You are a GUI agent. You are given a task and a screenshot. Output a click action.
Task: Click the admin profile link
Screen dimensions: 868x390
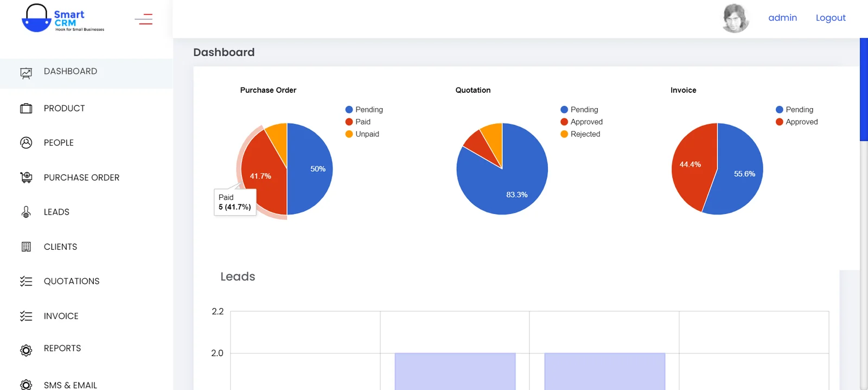(782, 18)
